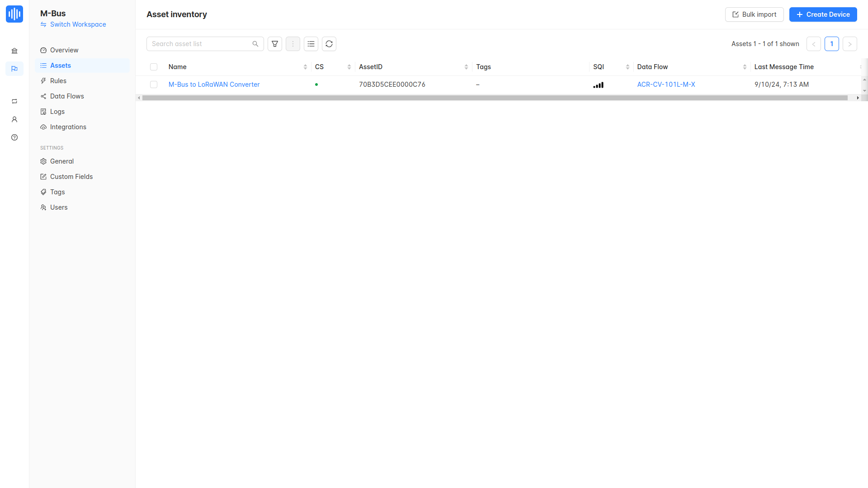Image resolution: width=868 pixels, height=488 pixels.
Task: Open the list view options icon
Action: pyautogui.click(x=311, y=44)
